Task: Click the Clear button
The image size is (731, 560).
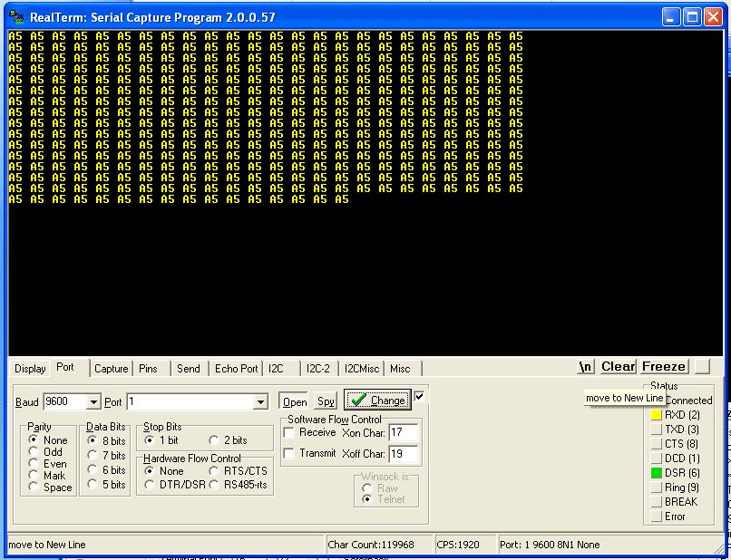Action: [618, 367]
